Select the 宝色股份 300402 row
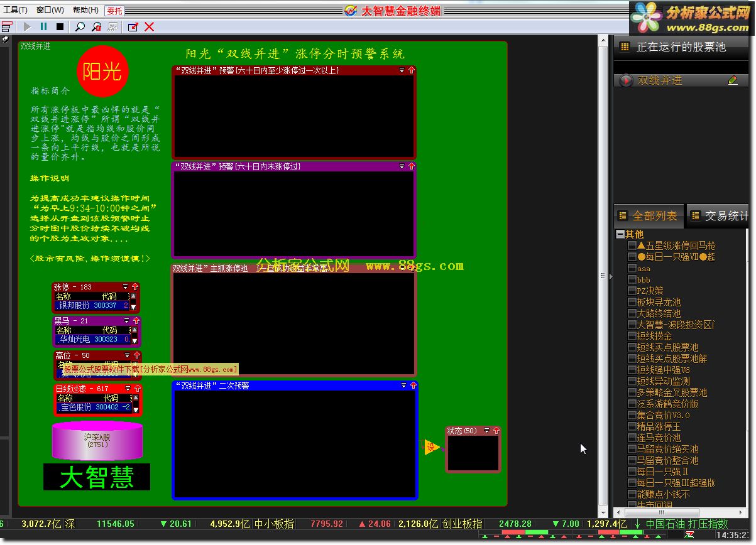This screenshot has height=545, width=756. pyautogui.click(x=94, y=407)
